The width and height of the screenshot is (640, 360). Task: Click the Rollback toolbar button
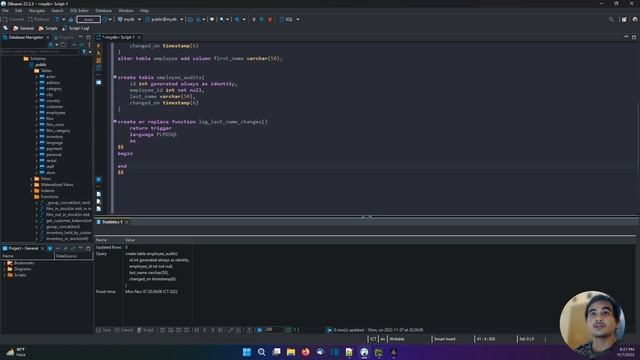(x=39, y=19)
